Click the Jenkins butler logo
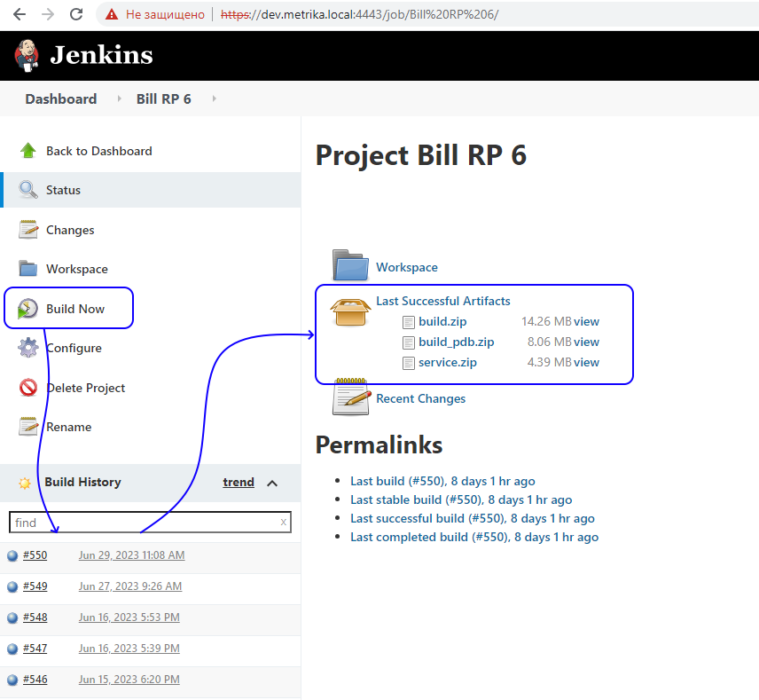 (26, 56)
